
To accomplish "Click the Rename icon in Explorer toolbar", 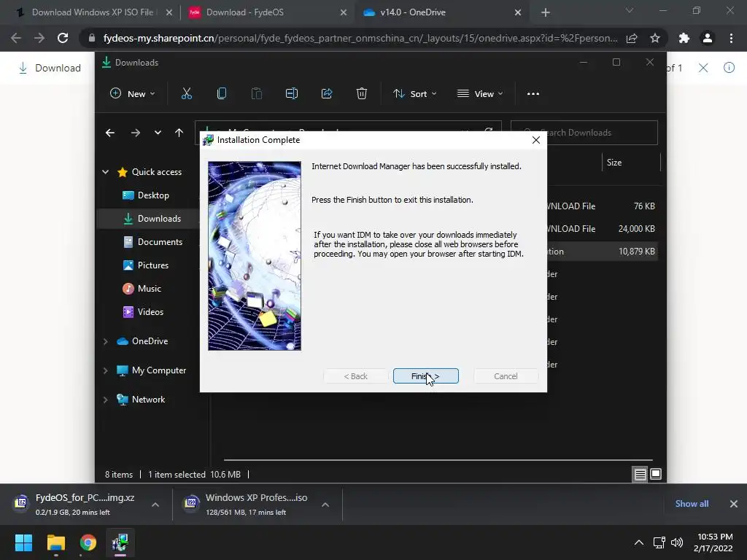I will pyautogui.click(x=292, y=94).
